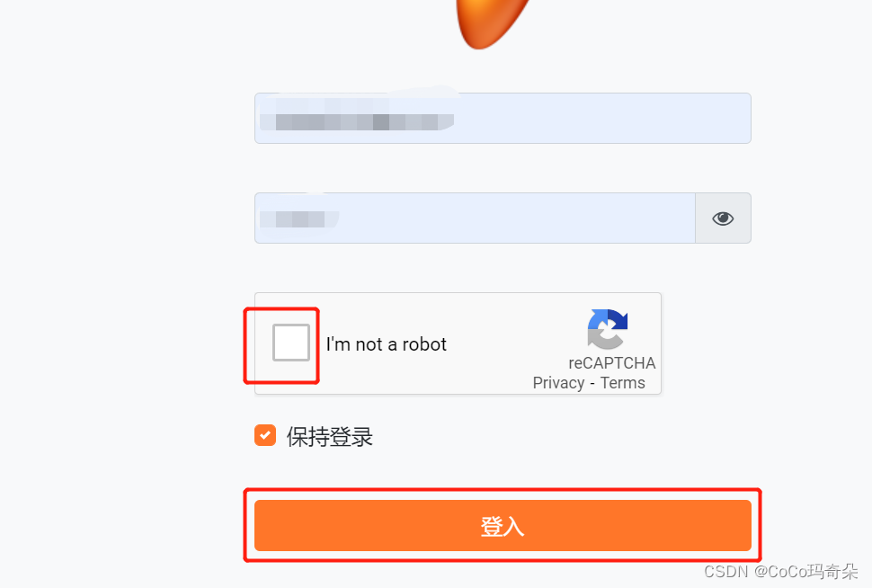Click the orange 登入 button
872x588 pixels.
pyautogui.click(x=503, y=525)
